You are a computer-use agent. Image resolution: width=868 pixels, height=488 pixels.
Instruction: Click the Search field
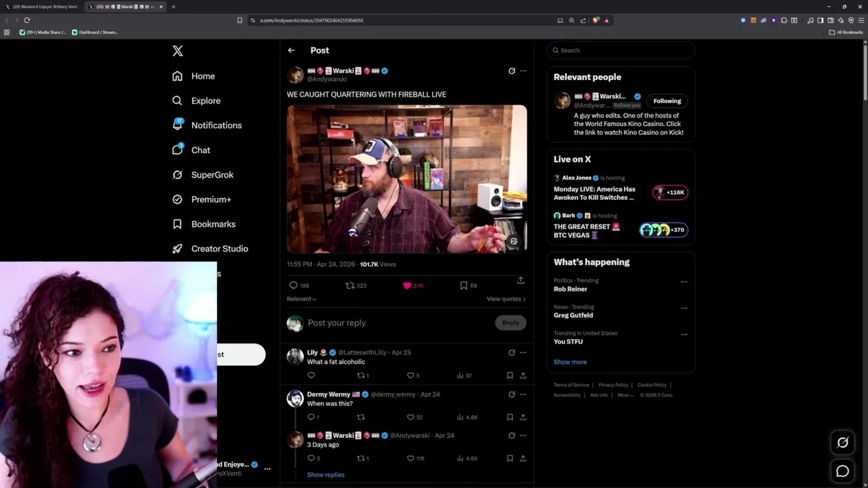point(620,50)
